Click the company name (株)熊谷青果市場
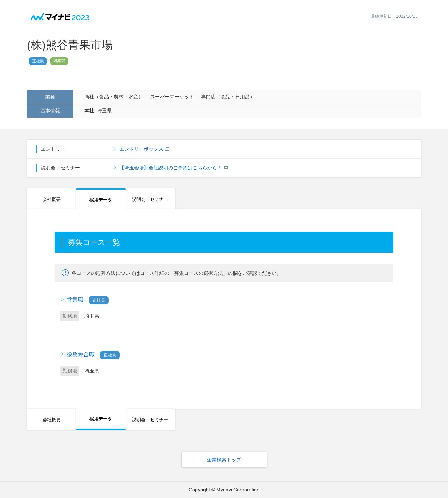Screen dimensions: 448x498 (x=70, y=45)
